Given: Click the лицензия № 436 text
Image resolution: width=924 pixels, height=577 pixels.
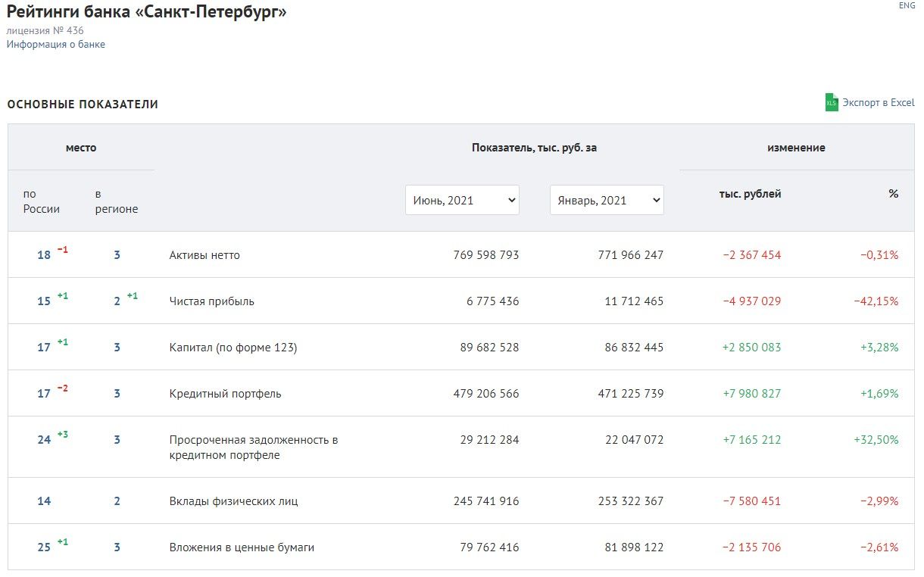Looking at the screenshot, I should pyautogui.click(x=45, y=31).
